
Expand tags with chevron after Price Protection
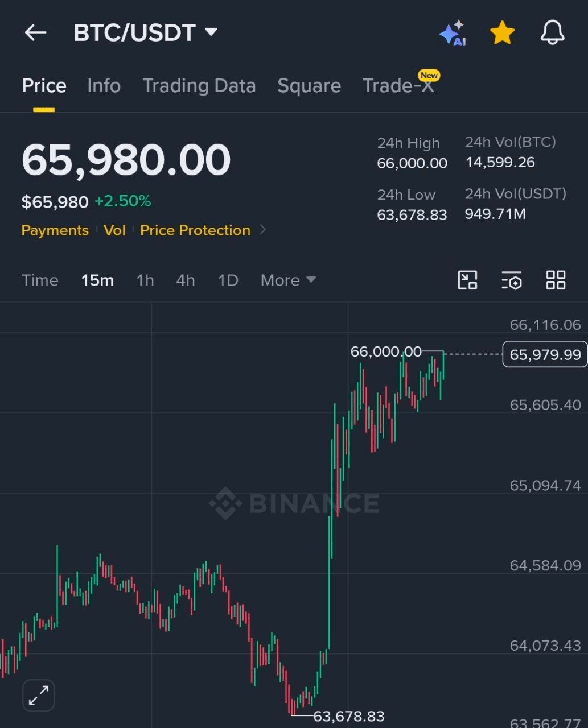click(263, 230)
